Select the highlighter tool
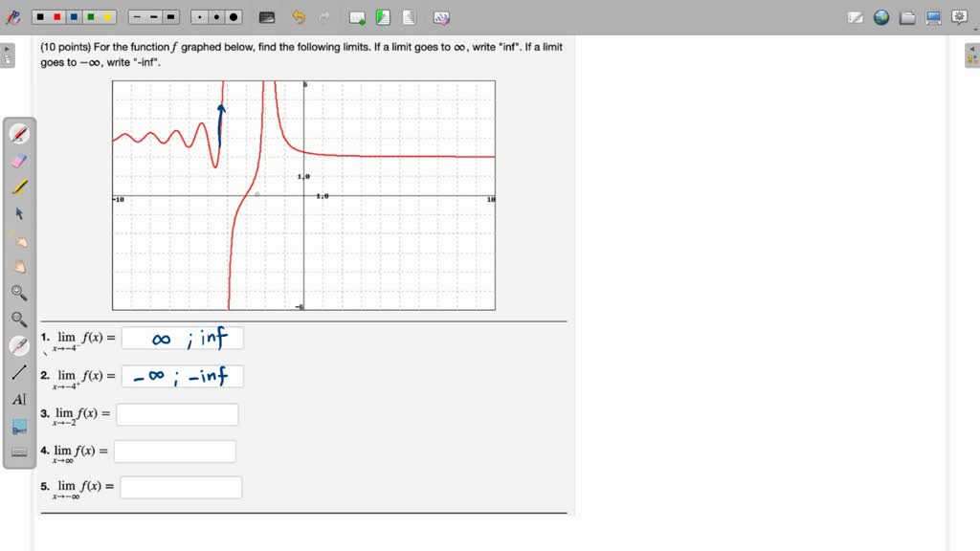The height and width of the screenshot is (551, 980). (x=19, y=187)
